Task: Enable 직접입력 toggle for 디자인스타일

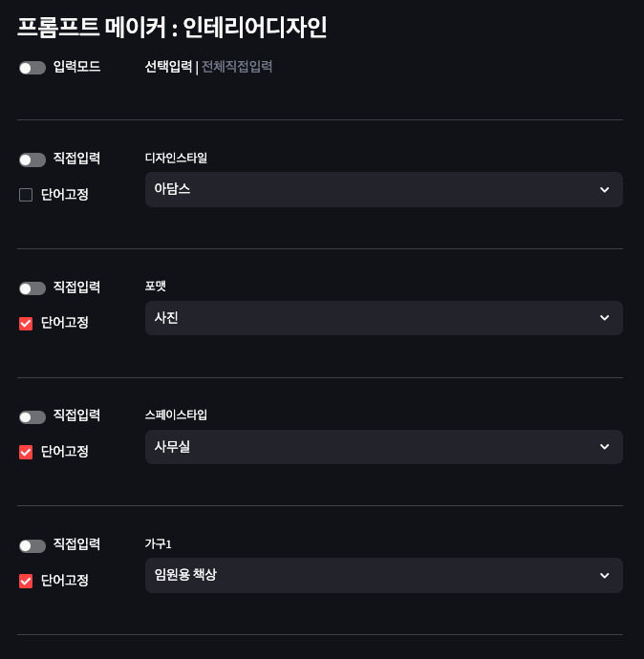Action: coord(32,159)
